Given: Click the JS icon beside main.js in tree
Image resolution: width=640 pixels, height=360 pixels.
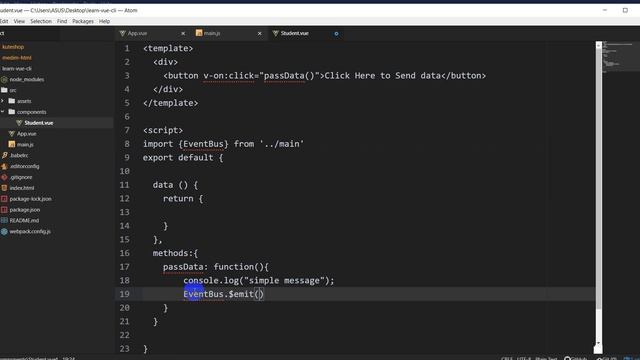Looking at the screenshot, I should click(x=11, y=144).
